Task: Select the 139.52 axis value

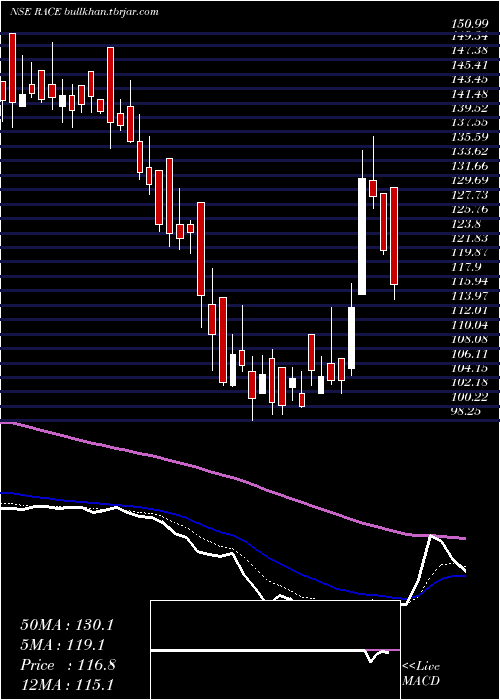Action: pos(472,108)
